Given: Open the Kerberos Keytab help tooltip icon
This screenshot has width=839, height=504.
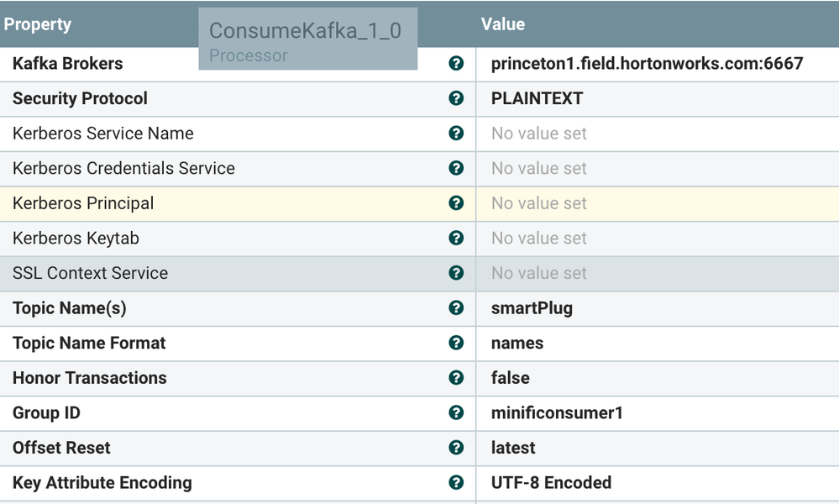Looking at the screenshot, I should tap(456, 238).
